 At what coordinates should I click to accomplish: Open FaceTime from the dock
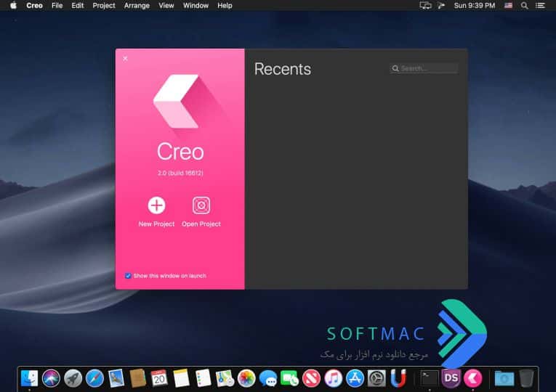pyautogui.click(x=290, y=377)
